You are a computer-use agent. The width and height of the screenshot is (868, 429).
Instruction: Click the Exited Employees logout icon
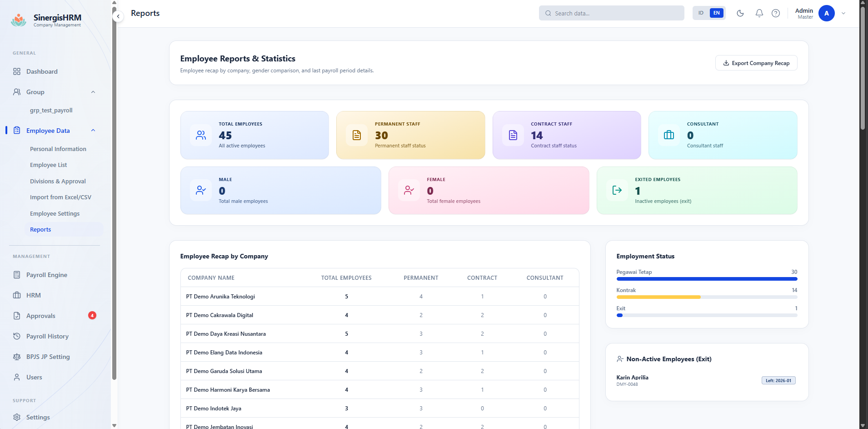(x=617, y=190)
